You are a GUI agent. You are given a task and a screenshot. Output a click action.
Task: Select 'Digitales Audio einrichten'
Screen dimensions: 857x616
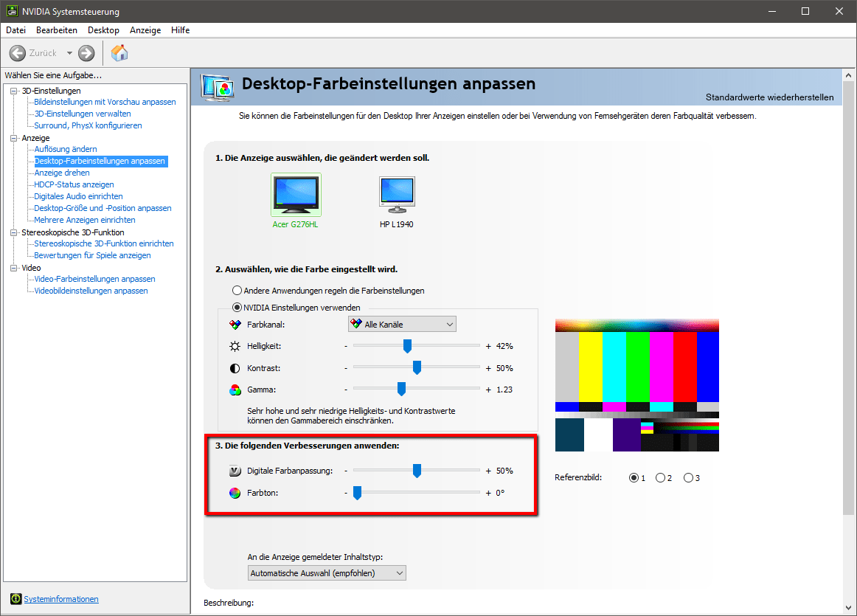(x=78, y=196)
